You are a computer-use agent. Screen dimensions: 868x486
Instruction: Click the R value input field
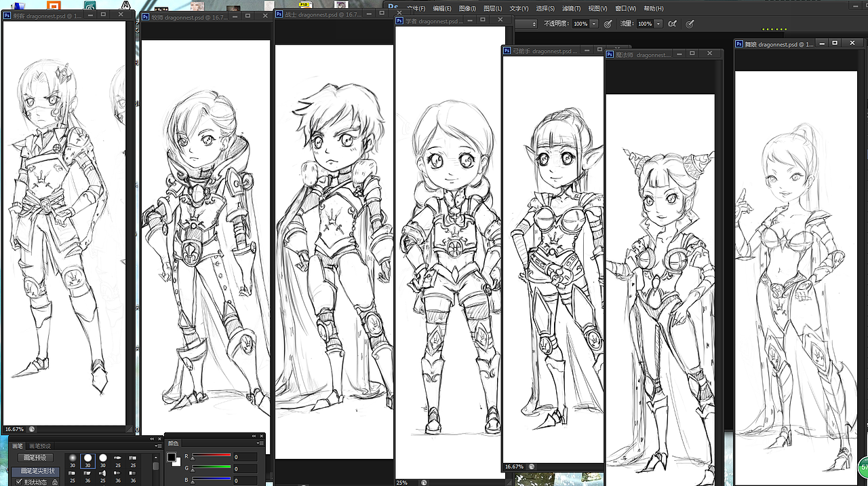pyautogui.click(x=245, y=456)
